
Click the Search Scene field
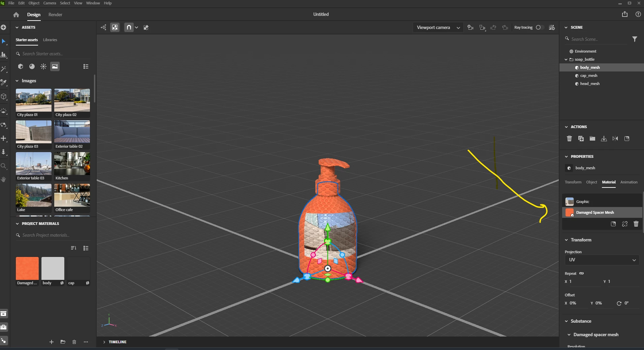click(596, 39)
